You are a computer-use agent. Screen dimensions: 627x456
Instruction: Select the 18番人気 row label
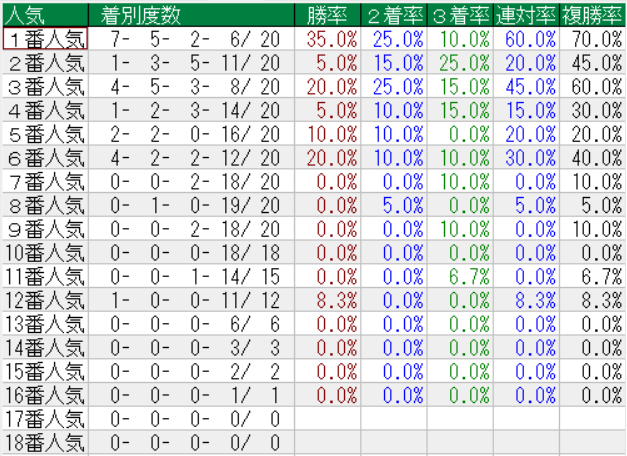(45, 440)
